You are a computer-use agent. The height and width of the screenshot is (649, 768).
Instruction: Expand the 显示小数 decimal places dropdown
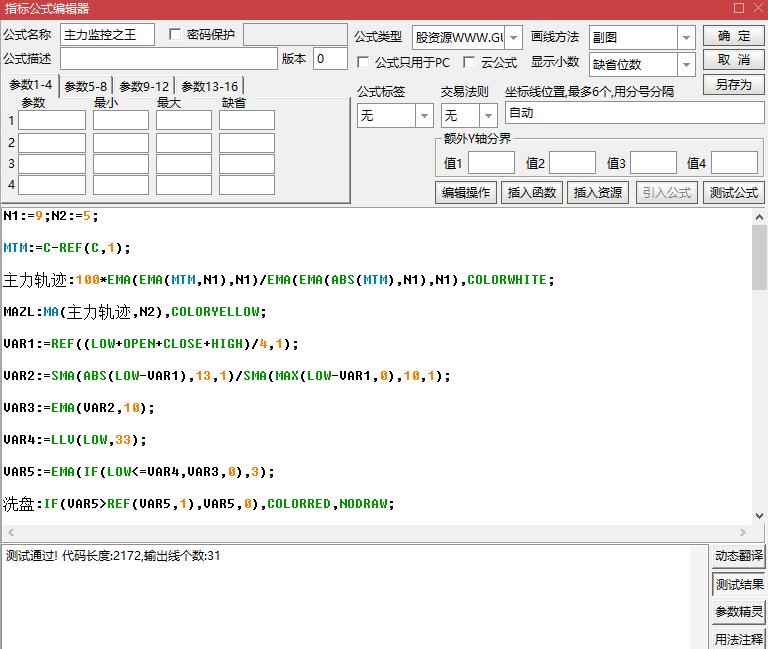tap(686, 64)
